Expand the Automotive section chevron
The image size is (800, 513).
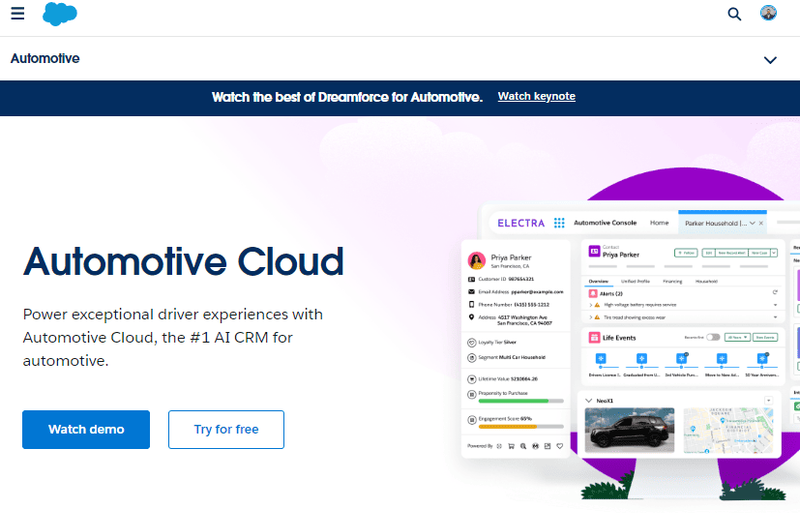tap(770, 60)
